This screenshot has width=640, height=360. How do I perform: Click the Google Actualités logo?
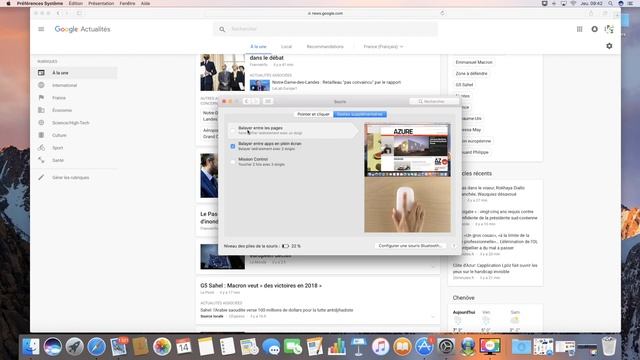coord(82,29)
